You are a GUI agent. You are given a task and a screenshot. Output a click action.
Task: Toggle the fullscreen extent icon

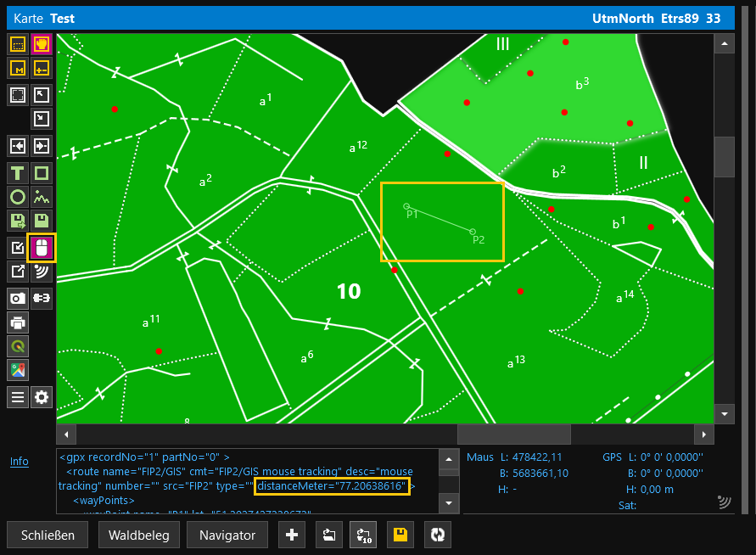[17, 94]
